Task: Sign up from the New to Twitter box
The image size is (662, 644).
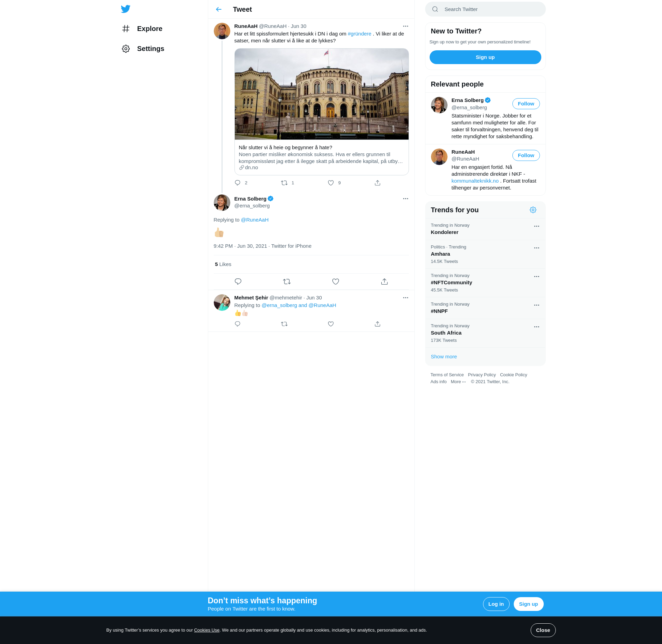Action: tap(485, 57)
